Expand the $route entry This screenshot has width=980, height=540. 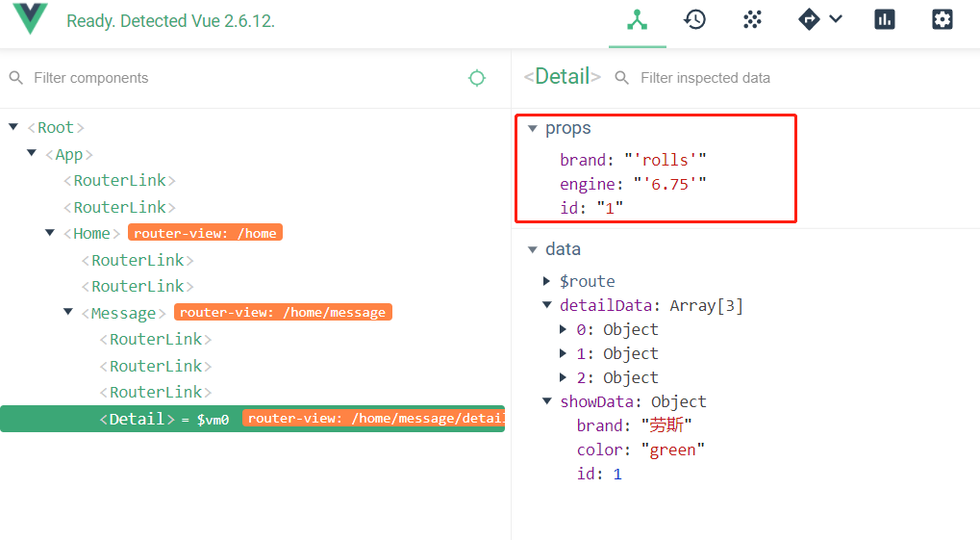coord(547,281)
